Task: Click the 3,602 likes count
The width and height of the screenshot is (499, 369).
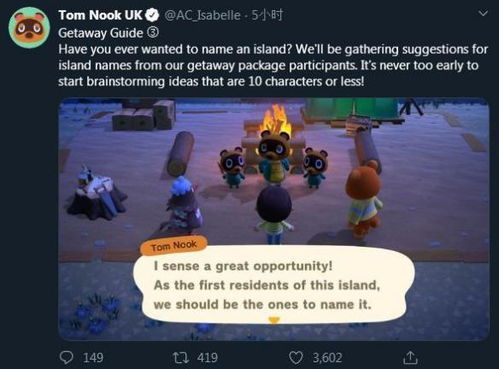Action: point(327,358)
